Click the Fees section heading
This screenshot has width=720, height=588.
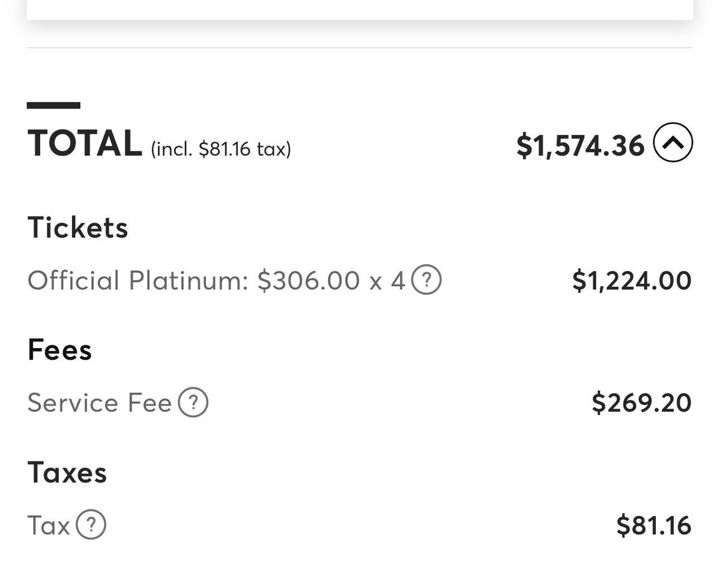click(60, 350)
